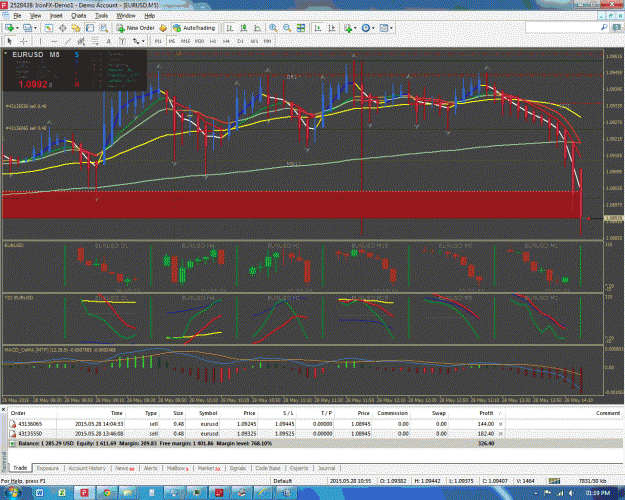Draw a Horizontal Line tool

54,41
